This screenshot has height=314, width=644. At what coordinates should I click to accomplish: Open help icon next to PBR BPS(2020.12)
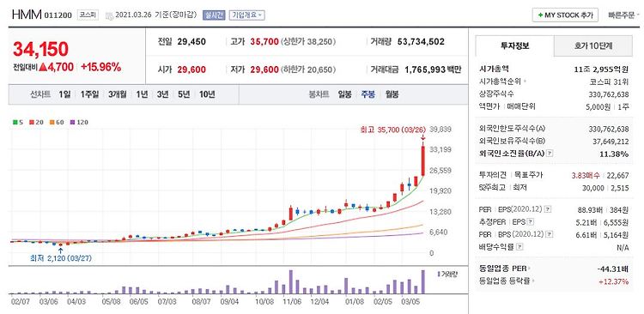[549, 234]
